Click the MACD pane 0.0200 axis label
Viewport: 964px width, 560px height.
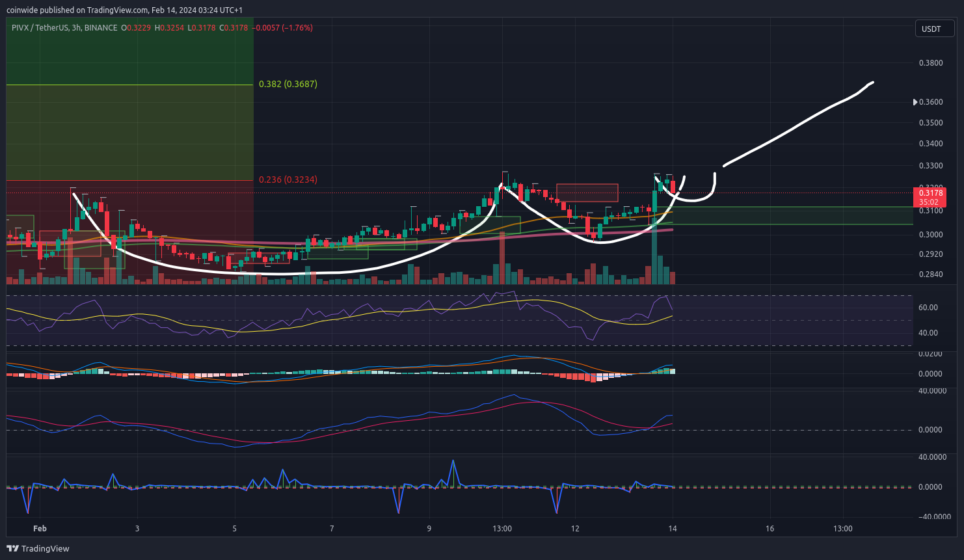930,354
